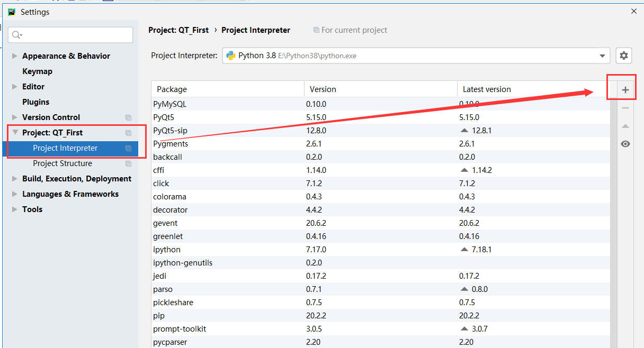Click upgrade arrow for cffi 1.14.2

click(464, 170)
